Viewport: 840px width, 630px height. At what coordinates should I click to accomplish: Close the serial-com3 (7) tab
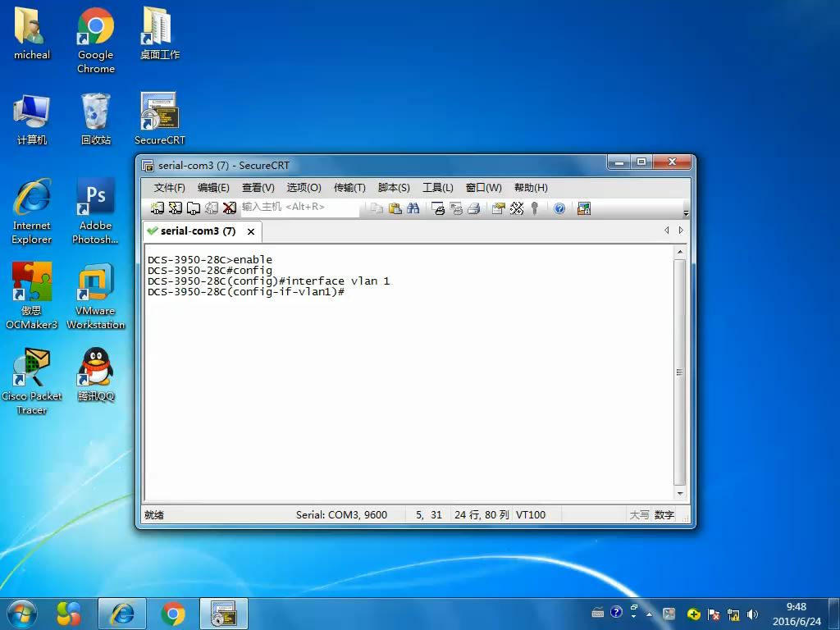pos(251,231)
